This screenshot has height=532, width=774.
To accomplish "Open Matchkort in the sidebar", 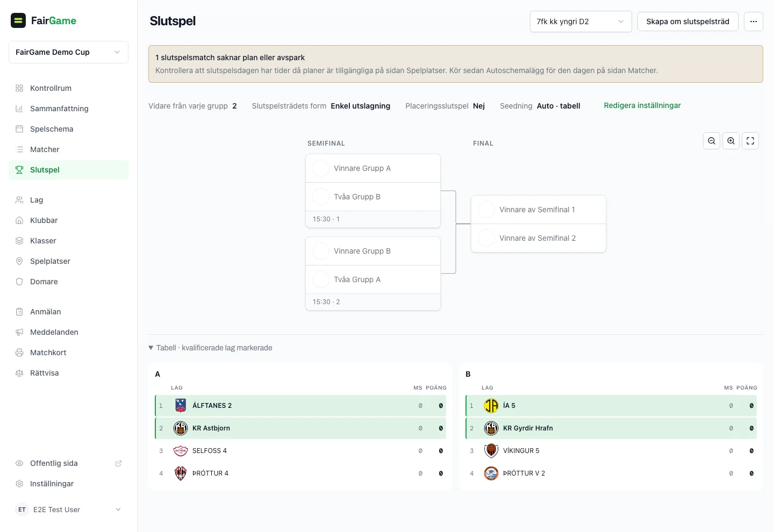I will (68, 353).
